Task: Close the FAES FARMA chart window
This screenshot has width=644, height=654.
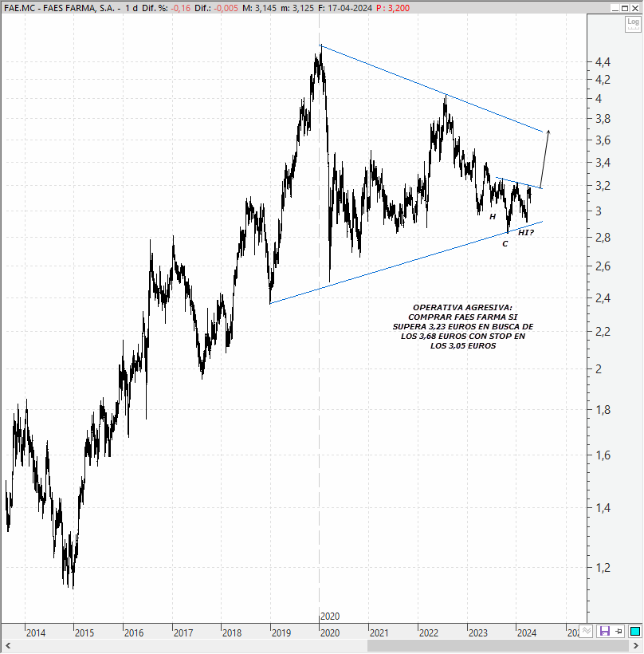Action: 635,8
